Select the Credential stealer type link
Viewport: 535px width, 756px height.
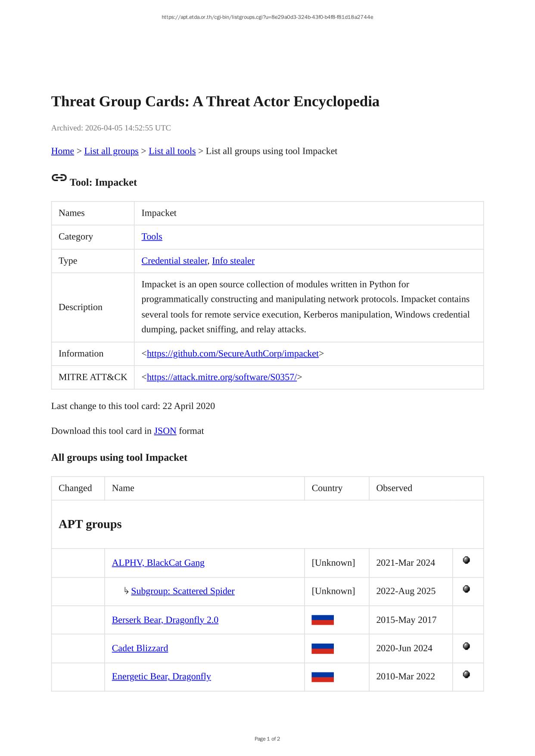pyautogui.click(x=174, y=261)
